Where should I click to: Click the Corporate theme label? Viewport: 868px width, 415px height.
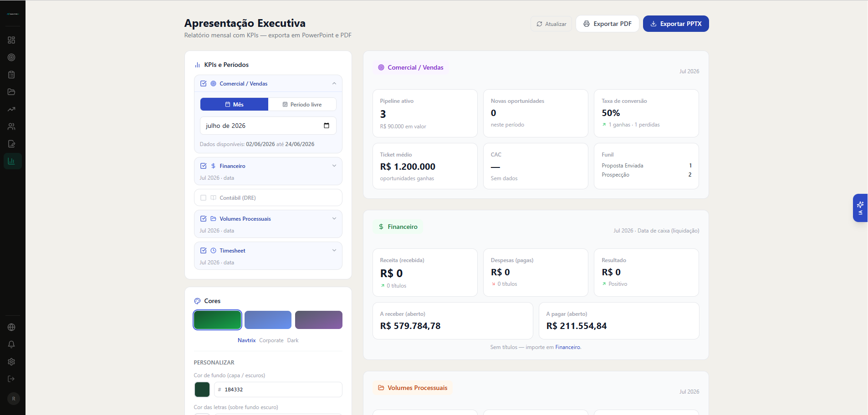[x=271, y=340]
